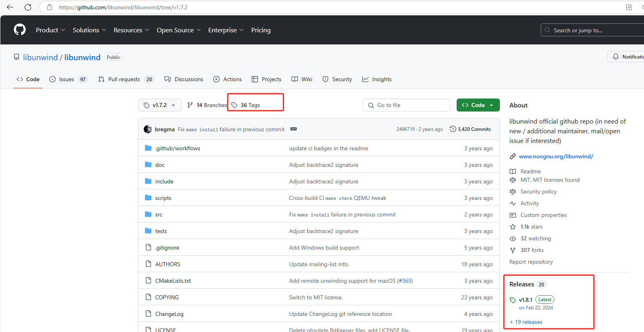Image resolution: width=644 pixels, height=332 pixels.
Task: Click the stars icon in About
Action: tap(513, 227)
